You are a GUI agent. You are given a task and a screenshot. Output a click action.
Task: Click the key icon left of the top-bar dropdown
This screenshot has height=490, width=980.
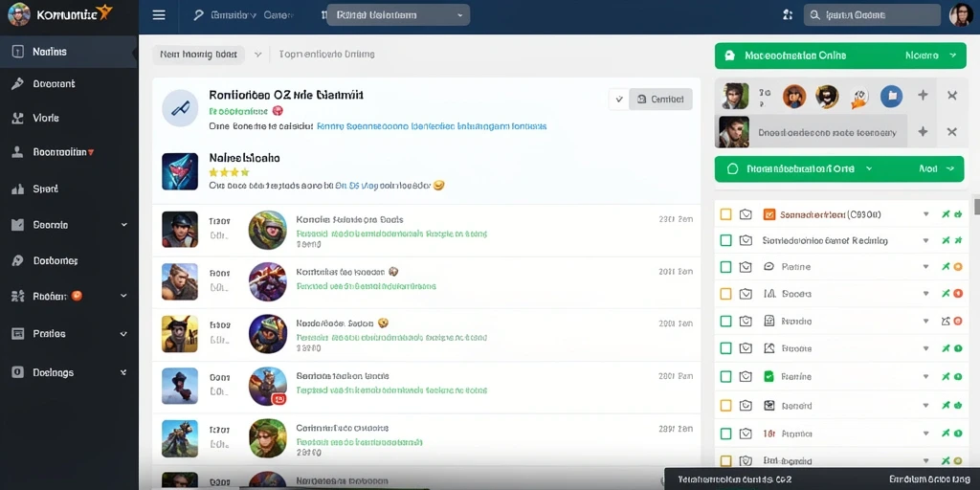[x=198, y=15]
